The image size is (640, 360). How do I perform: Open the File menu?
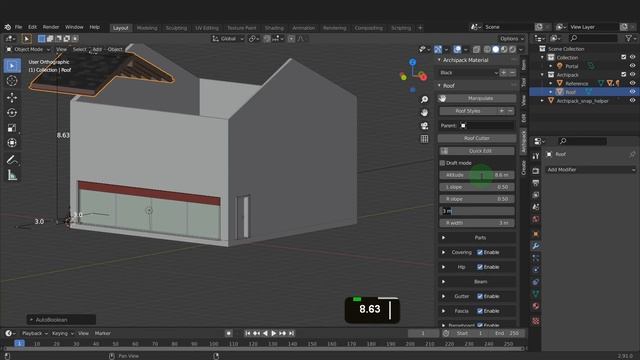[x=19, y=27]
